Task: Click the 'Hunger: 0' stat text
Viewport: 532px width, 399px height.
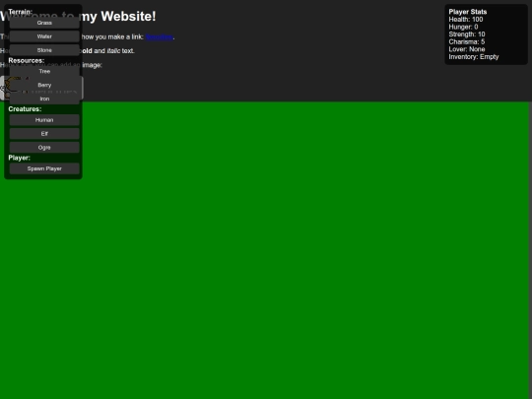Action: point(463,27)
